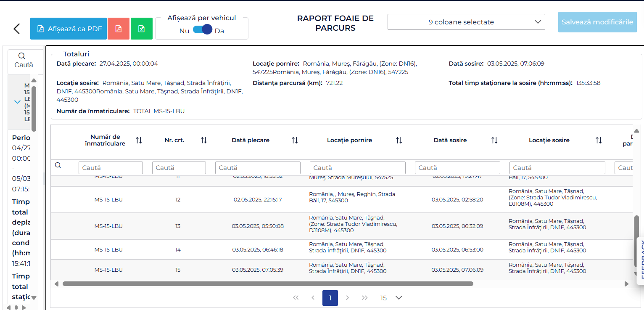Viewport: 644px width, 310px height.
Task: Click total stationary time 135:33:58
Action: click(x=588, y=83)
